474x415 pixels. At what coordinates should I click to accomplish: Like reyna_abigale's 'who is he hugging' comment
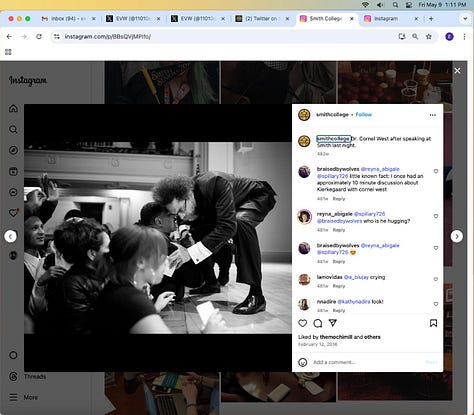pyautogui.click(x=436, y=216)
